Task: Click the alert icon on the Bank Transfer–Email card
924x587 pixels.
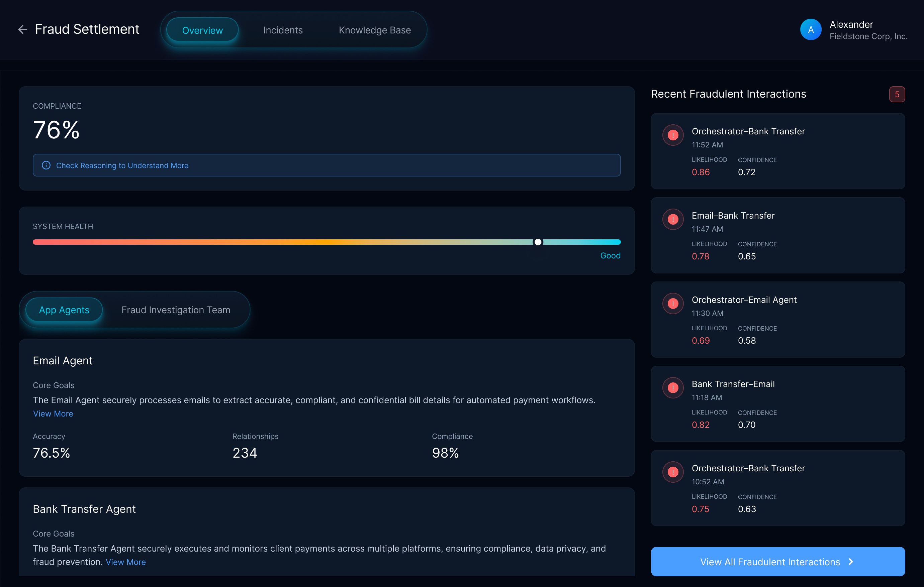Action: (x=672, y=388)
